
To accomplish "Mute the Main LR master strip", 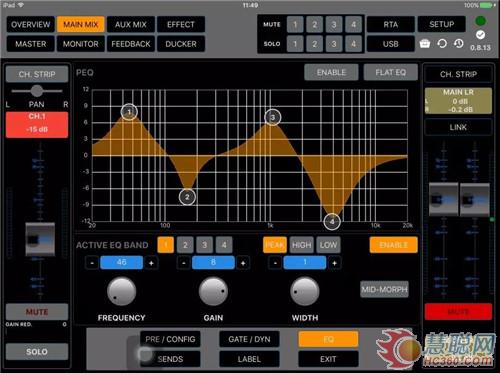I will coord(458,312).
